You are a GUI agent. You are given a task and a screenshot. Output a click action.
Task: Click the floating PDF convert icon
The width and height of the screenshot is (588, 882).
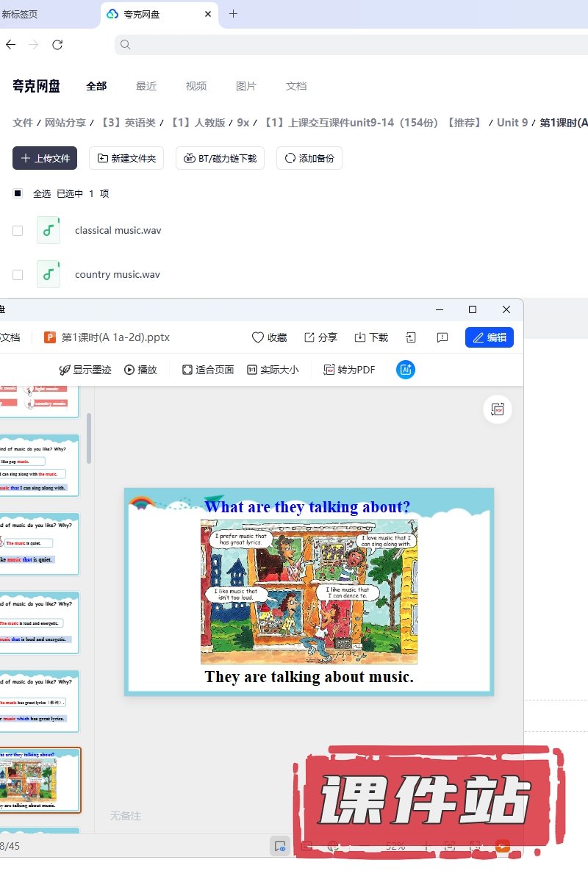point(498,409)
